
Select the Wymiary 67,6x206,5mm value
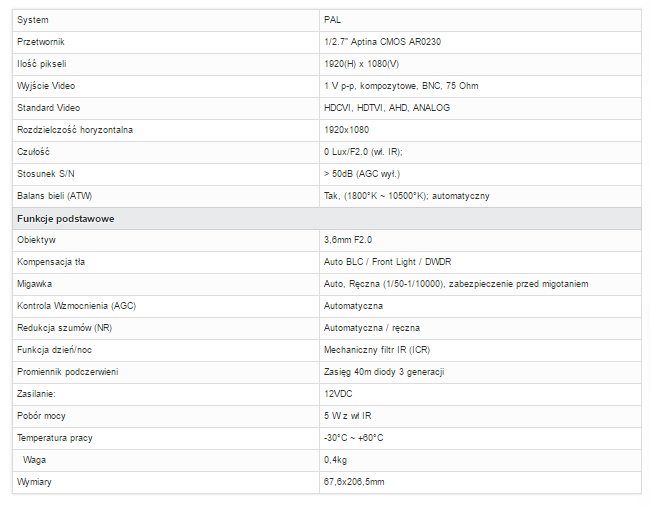[x=354, y=482]
